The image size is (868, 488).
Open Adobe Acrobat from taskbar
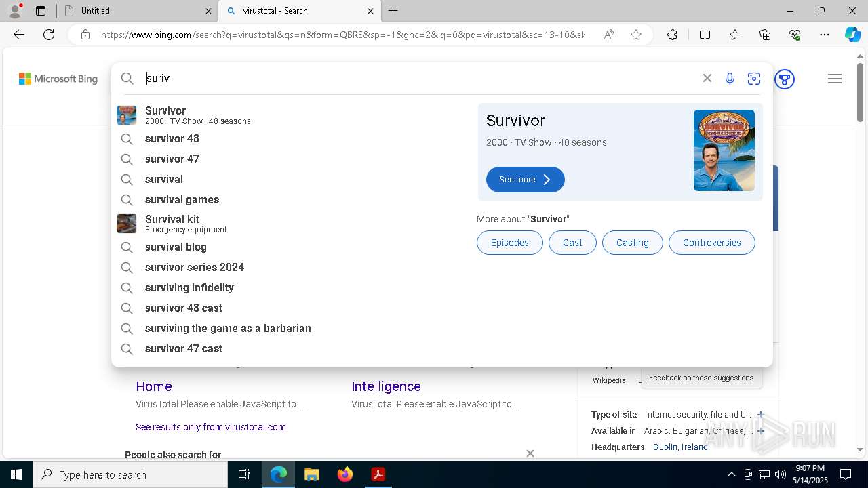(x=378, y=474)
